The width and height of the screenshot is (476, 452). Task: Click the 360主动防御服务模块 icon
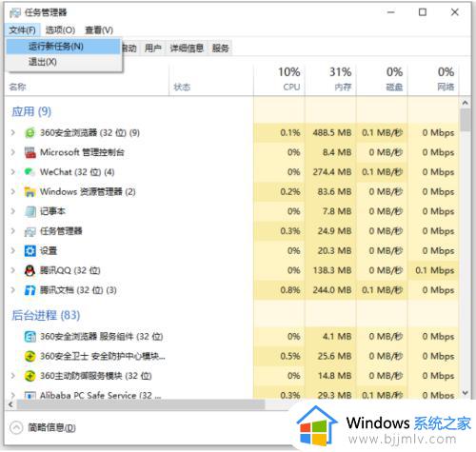[x=30, y=376]
